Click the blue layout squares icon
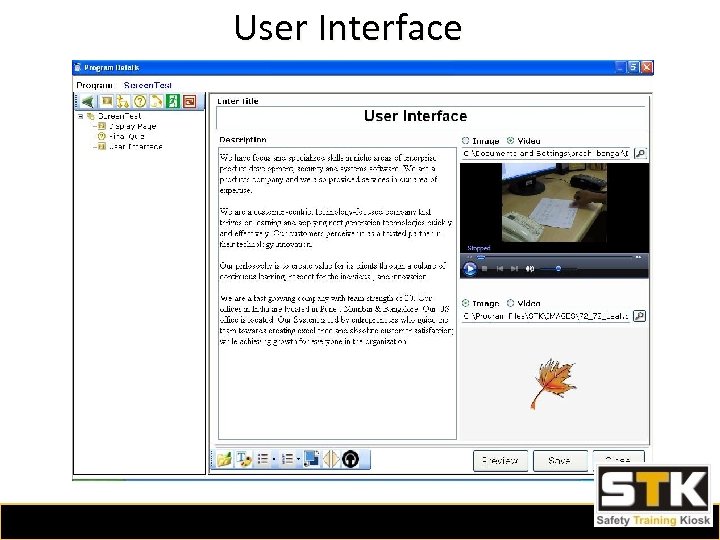Image resolution: width=720 pixels, height=540 pixels. (311, 459)
